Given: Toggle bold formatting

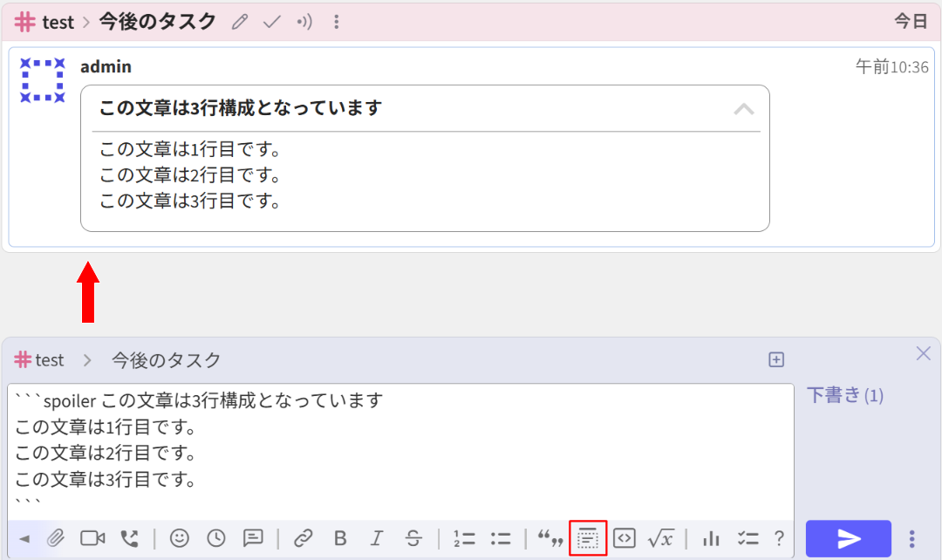Looking at the screenshot, I should coord(340,538).
